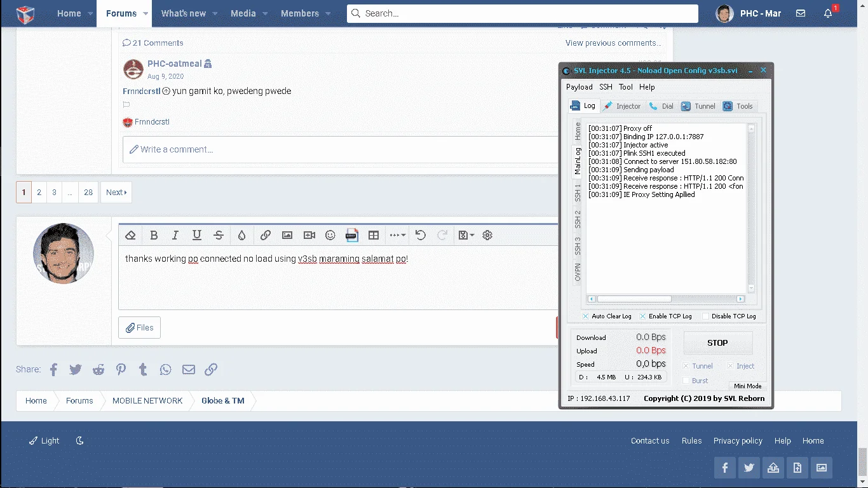Go to the Next page of comments
Screen dimensions: 868x488
116,192
